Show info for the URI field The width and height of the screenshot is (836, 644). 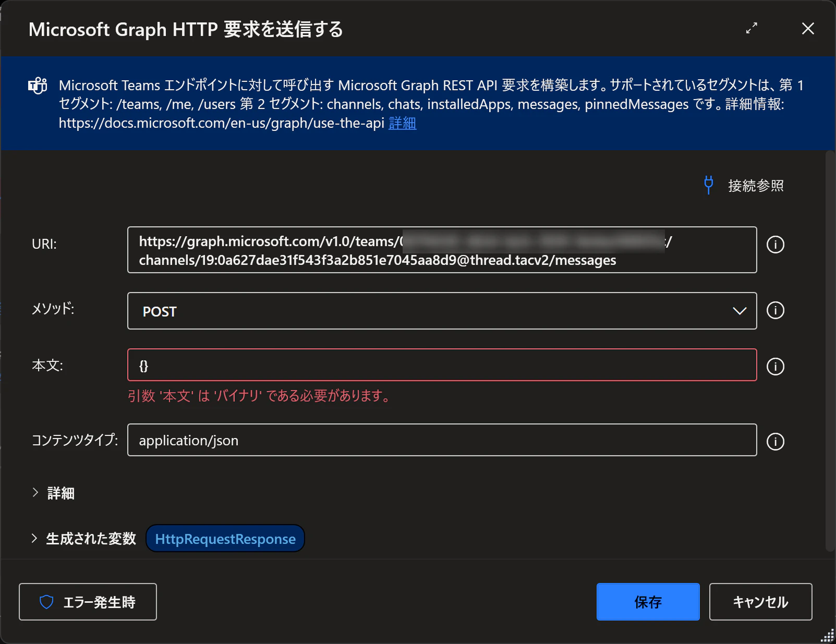(775, 245)
